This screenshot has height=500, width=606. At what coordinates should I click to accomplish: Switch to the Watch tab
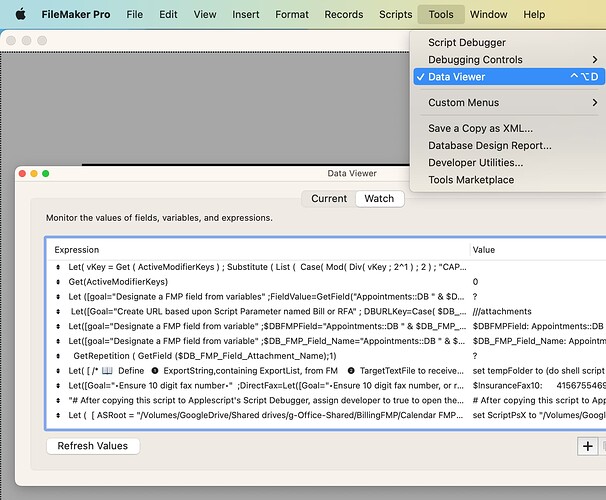pyautogui.click(x=379, y=199)
